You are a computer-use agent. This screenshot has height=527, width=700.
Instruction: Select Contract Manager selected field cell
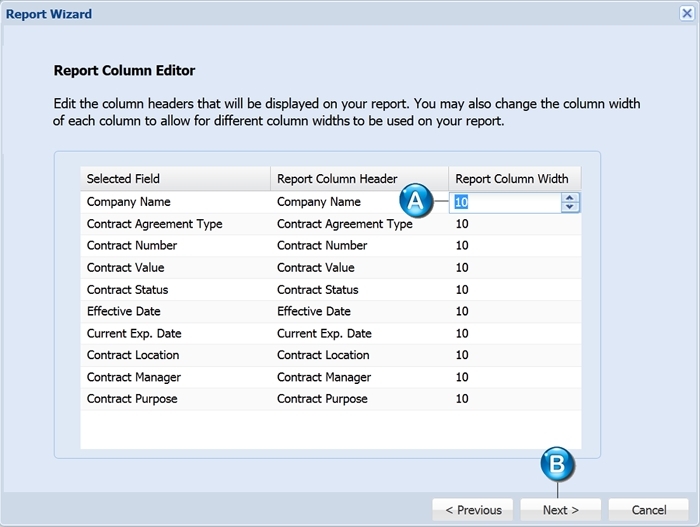[x=175, y=377]
